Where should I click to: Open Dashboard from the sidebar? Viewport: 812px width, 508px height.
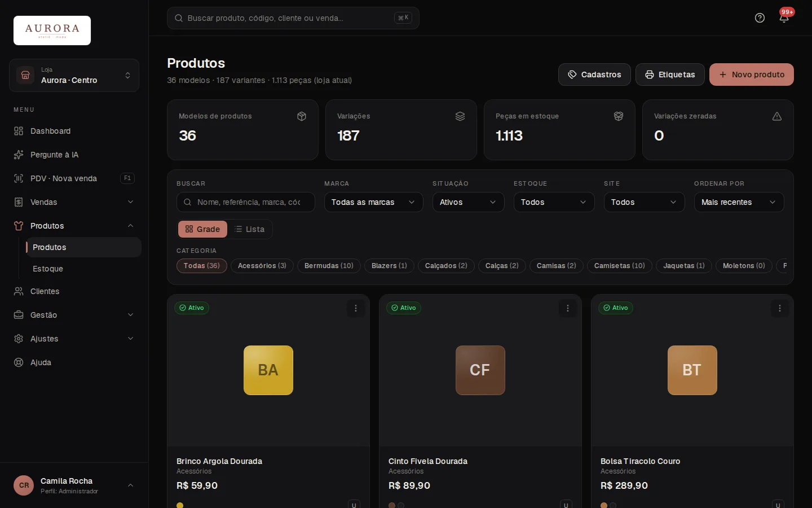coord(74,131)
